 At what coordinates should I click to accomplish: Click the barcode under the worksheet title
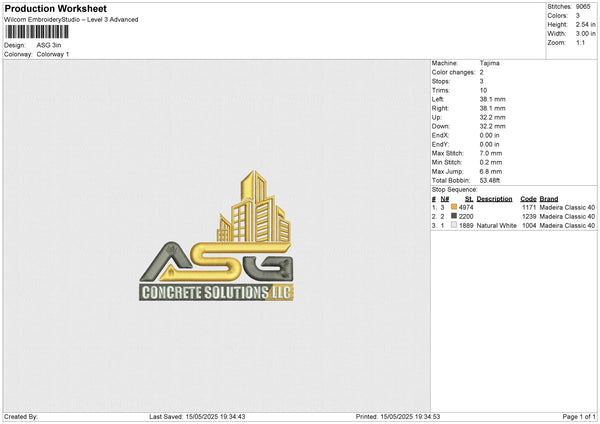tap(37, 32)
